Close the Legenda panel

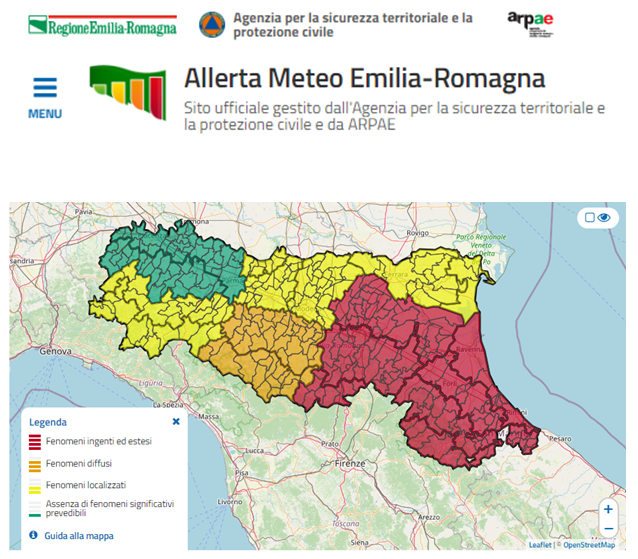click(x=176, y=422)
